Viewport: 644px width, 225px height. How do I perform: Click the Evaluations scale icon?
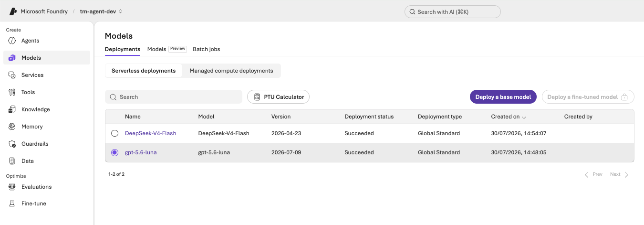[12, 187]
